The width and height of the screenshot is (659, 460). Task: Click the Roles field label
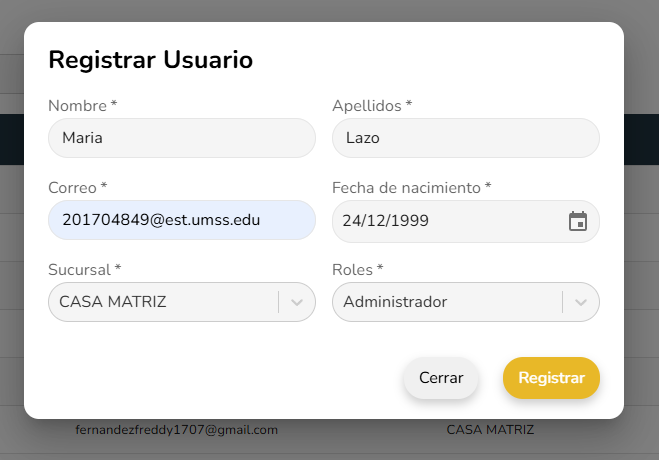point(357,270)
